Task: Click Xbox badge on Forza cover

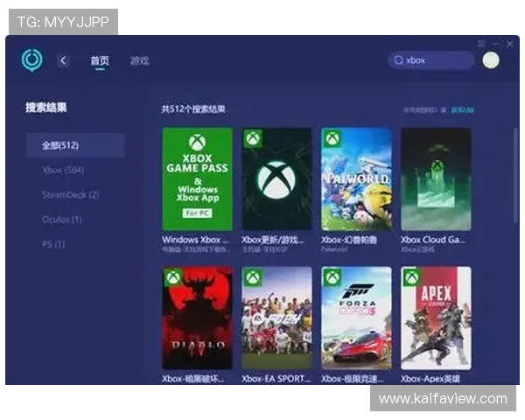Action: coord(332,277)
